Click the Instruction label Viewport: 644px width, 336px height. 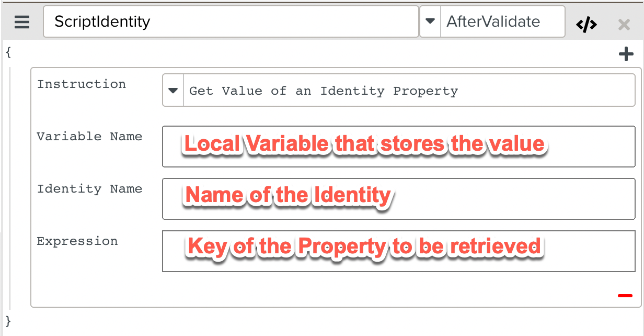click(81, 84)
